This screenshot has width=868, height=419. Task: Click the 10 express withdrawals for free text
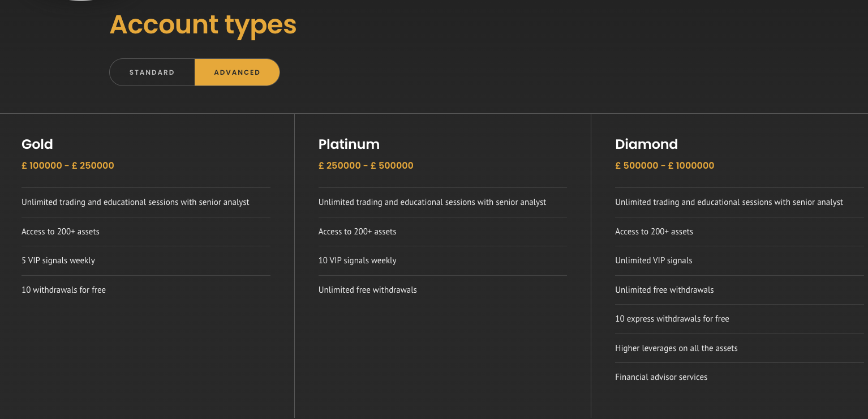pos(672,319)
